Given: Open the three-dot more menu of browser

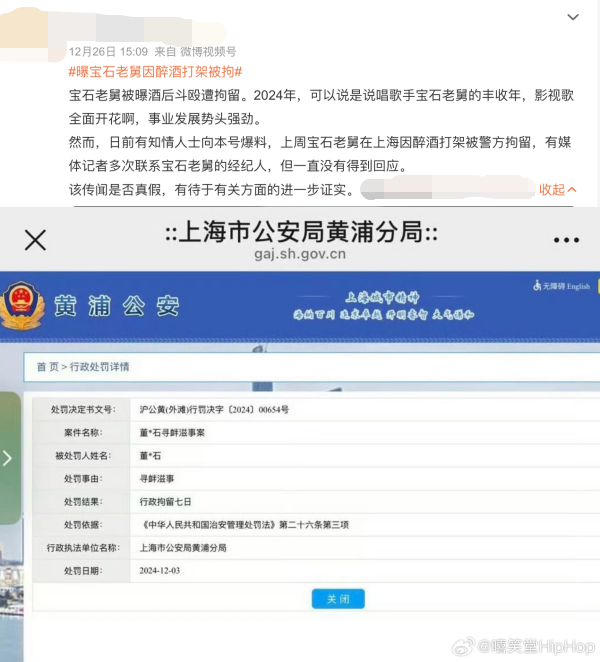Looking at the screenshot, I should click(x=566, y=240).
